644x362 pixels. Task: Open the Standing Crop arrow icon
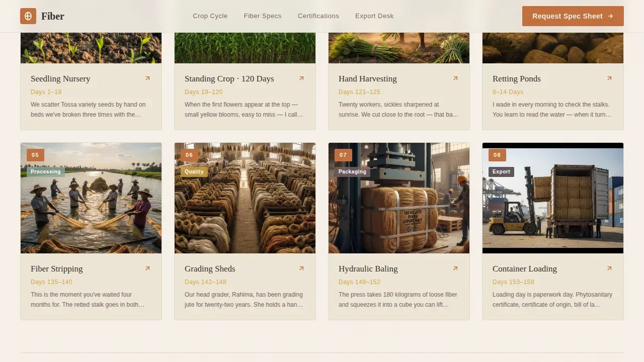click(x=301, y=78)
